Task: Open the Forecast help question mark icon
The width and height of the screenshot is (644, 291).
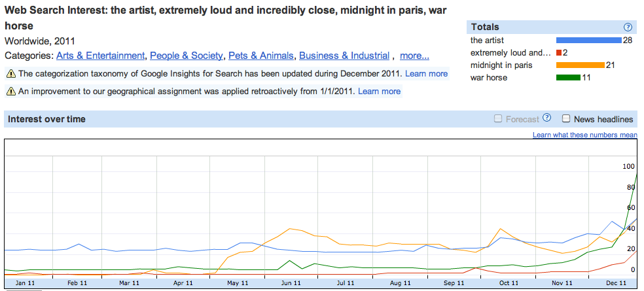Action: [547, 118]
